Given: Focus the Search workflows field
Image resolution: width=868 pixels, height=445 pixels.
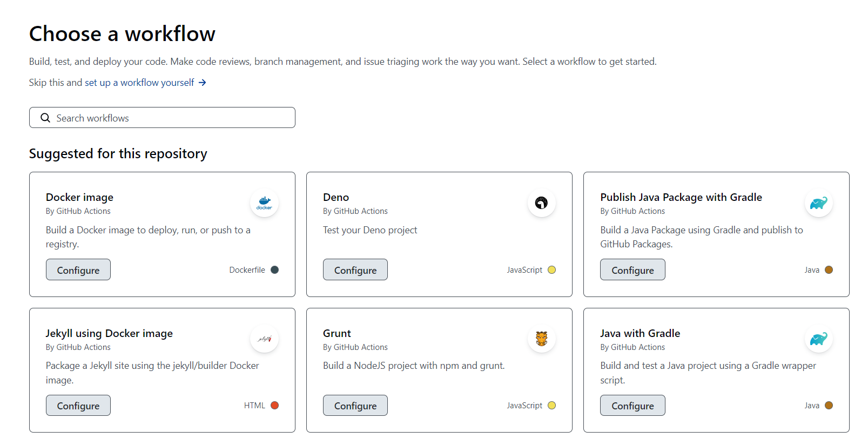Looking at the screenshot, I should (162, 118).
